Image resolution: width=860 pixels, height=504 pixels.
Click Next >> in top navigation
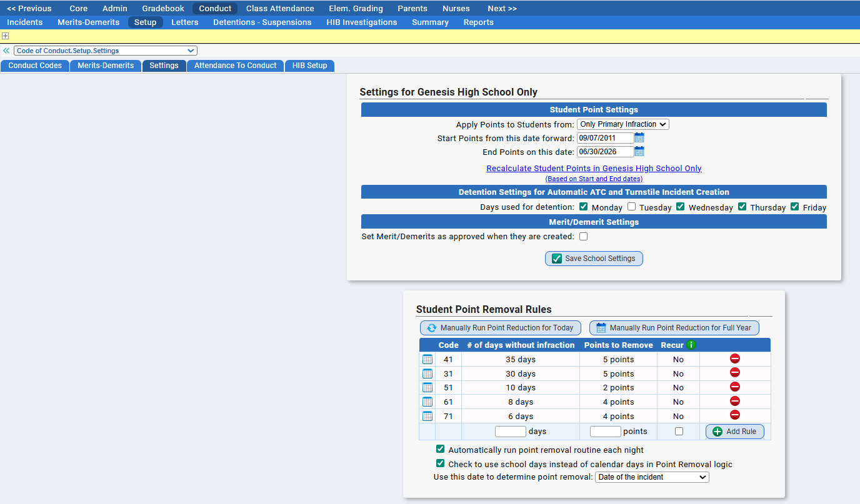pos(502,8)
